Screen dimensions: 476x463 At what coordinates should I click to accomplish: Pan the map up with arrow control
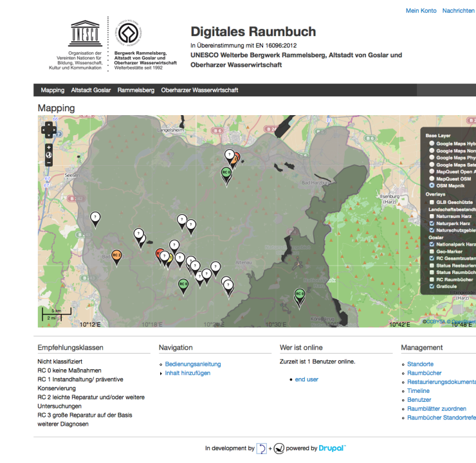49,124
